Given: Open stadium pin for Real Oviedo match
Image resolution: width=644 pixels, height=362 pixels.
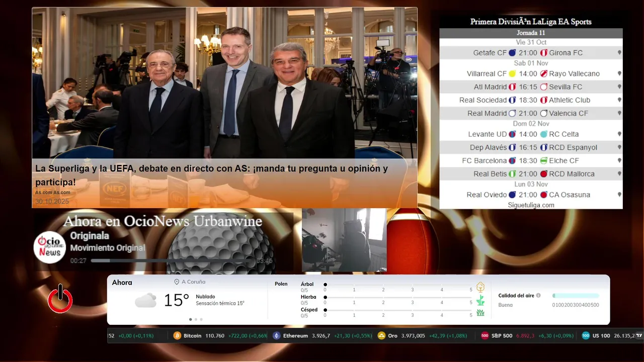Looking at the screenshot, I should pos(619,195).
